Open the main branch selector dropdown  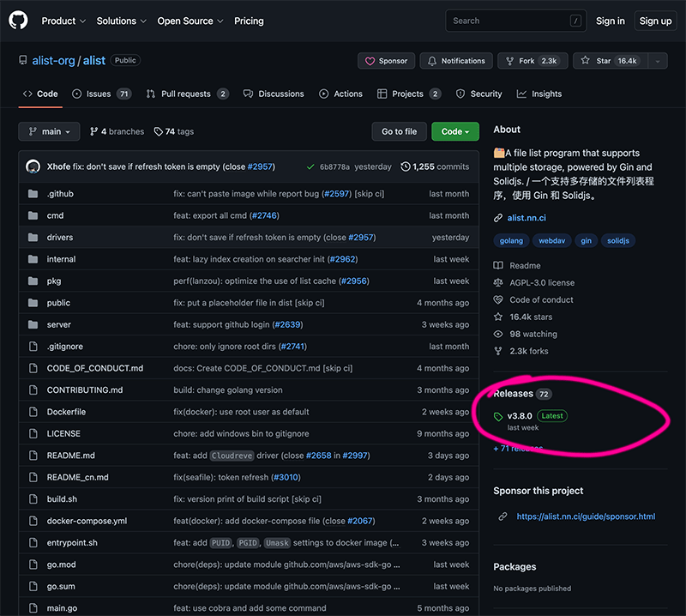[x=49, y=131]
